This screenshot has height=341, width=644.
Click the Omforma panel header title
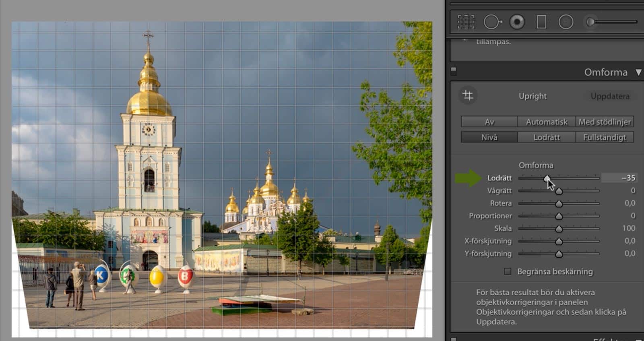[x=605, y=72]
